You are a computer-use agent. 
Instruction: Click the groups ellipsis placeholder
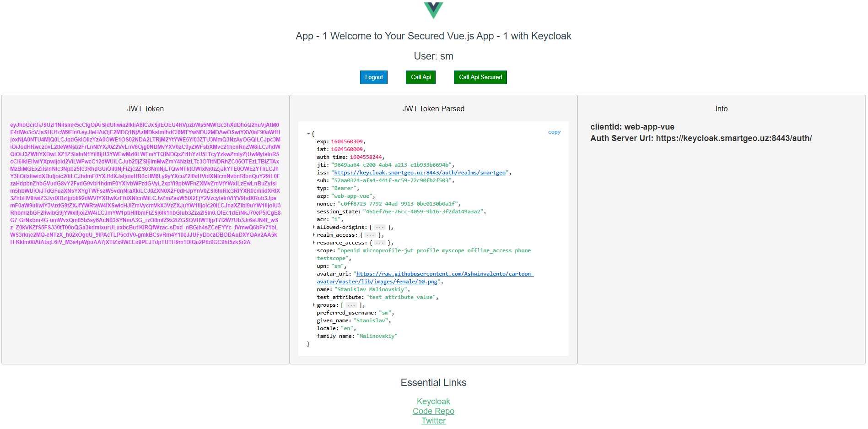click(351, 305)
